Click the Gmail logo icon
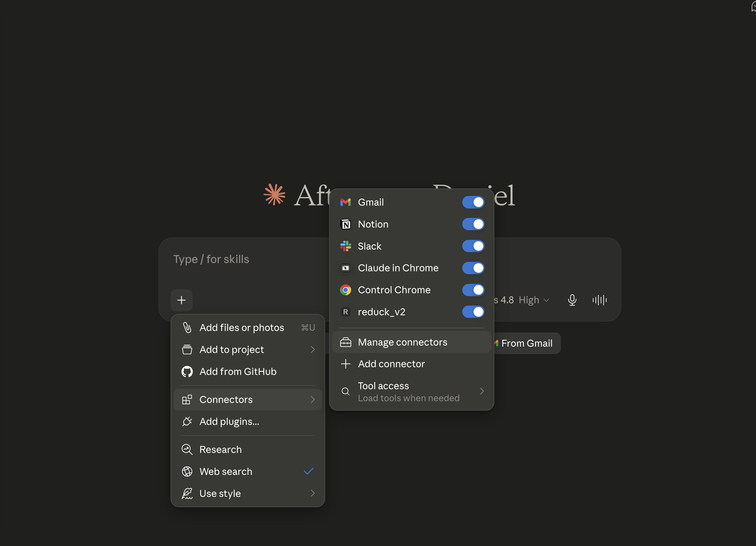The image size is (756, 546). pyautogui.click(x=345, y=202)
